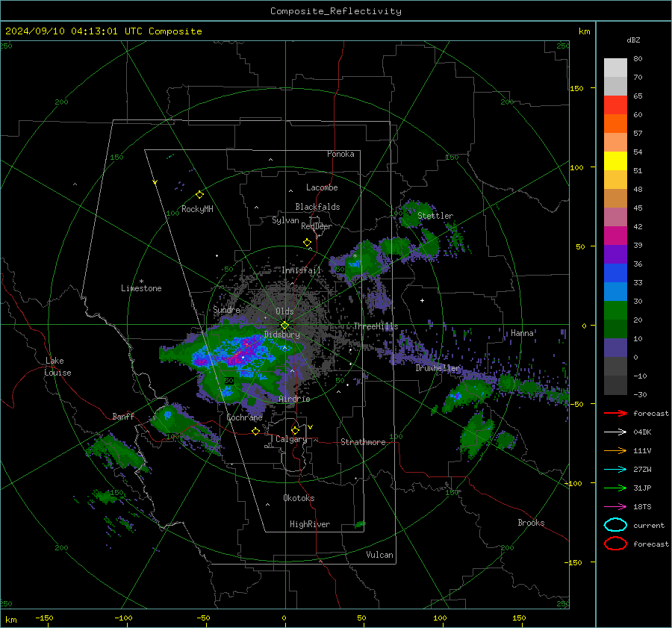Click the Strathmore city label

point(363,442)
